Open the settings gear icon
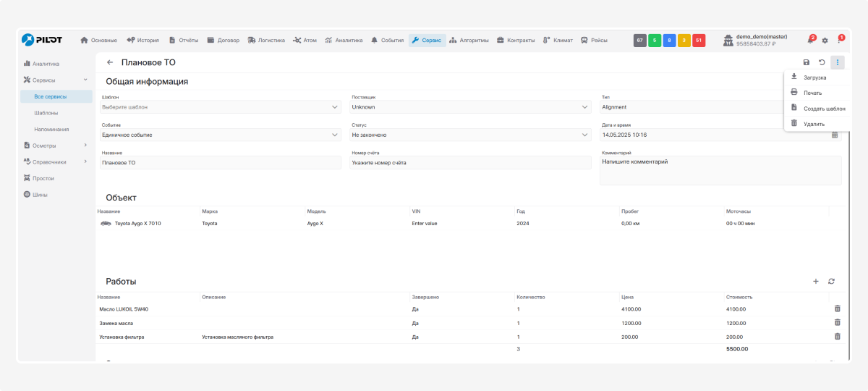 click(825, 41)
